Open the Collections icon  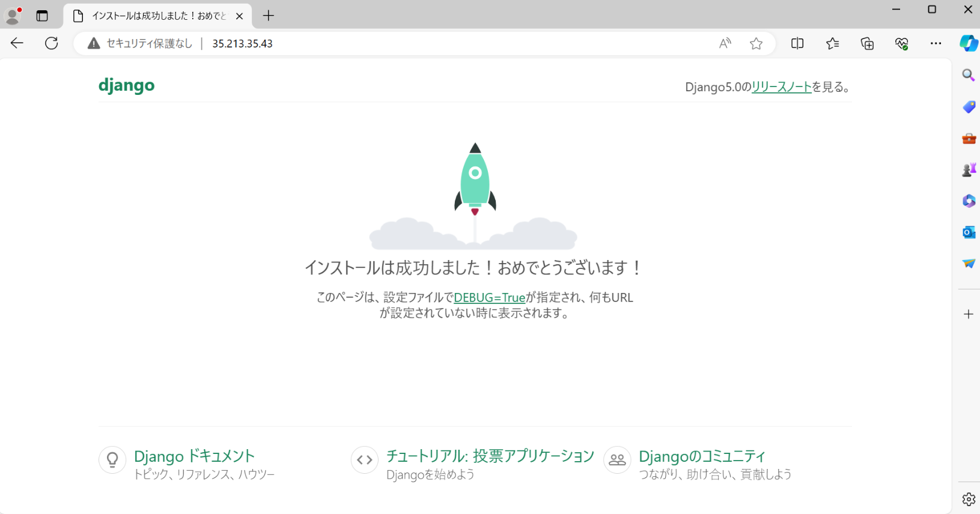(x=867, y=43)
